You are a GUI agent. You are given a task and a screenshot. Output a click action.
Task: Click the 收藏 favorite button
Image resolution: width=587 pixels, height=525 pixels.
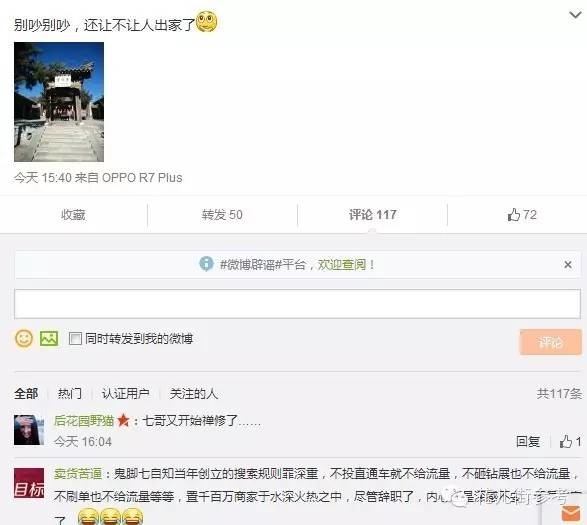click(73, 215)
